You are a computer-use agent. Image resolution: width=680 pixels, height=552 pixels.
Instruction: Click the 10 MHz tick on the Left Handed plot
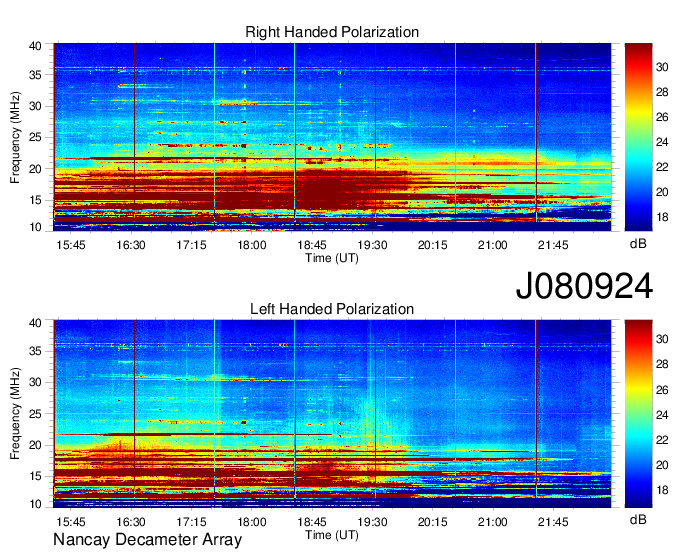pos(35,504)
